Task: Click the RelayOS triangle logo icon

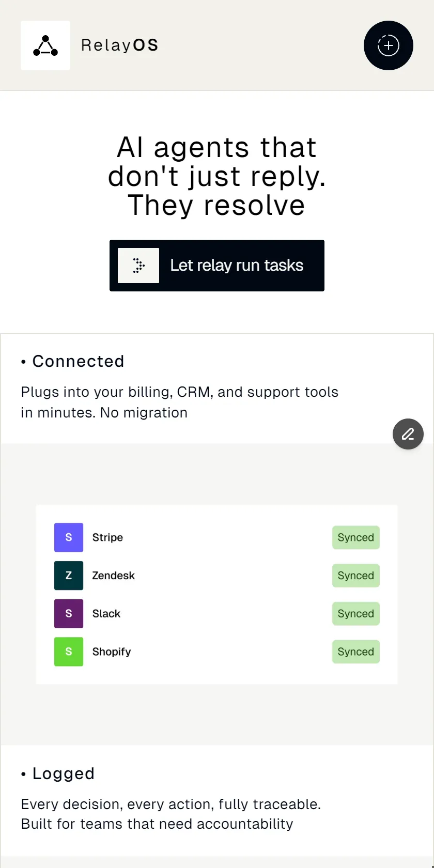Action: pyautogui.click(x=45, y=45)
